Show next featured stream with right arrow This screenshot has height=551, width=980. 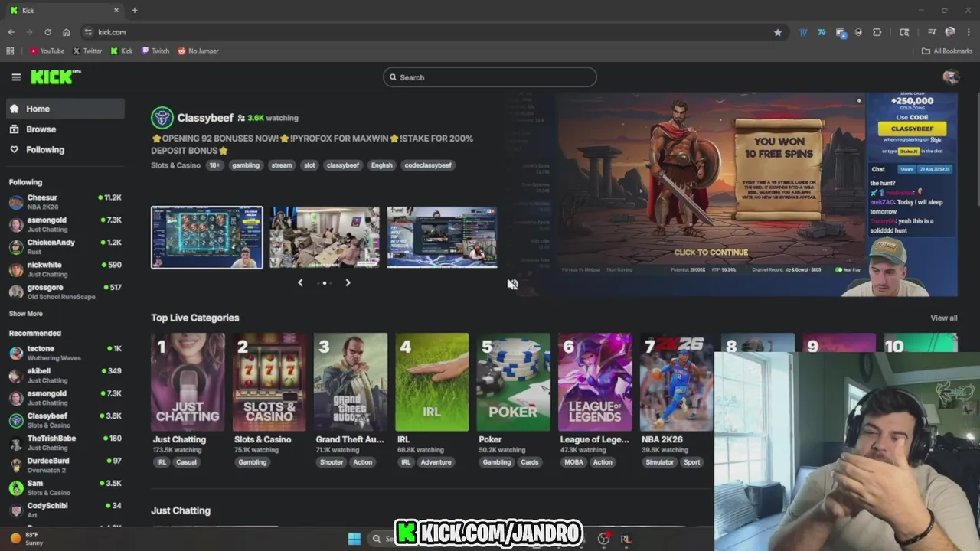pos(348,283)
